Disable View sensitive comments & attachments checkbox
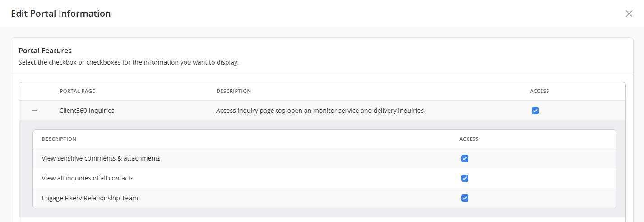Viewport: 644px width, 222px height. pos(464,158)
